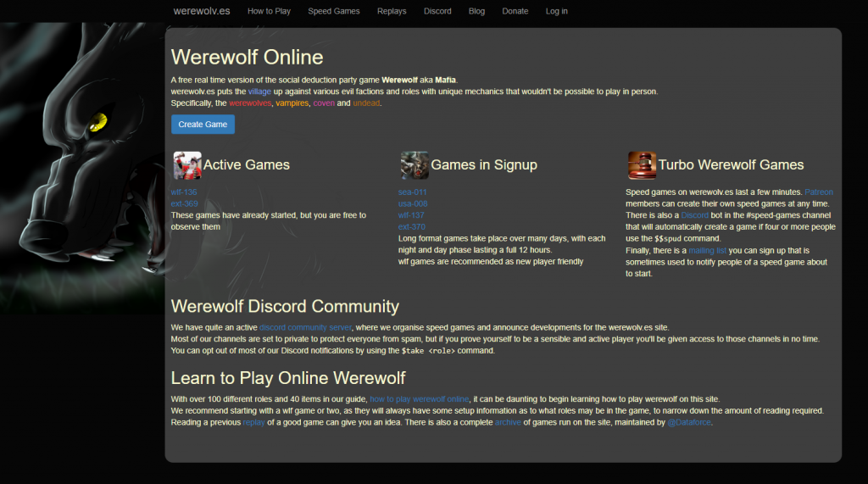The width and height of the screenshot is (868, 484).
Task: Open the @Dataforce link
Action: pos(688,422)
